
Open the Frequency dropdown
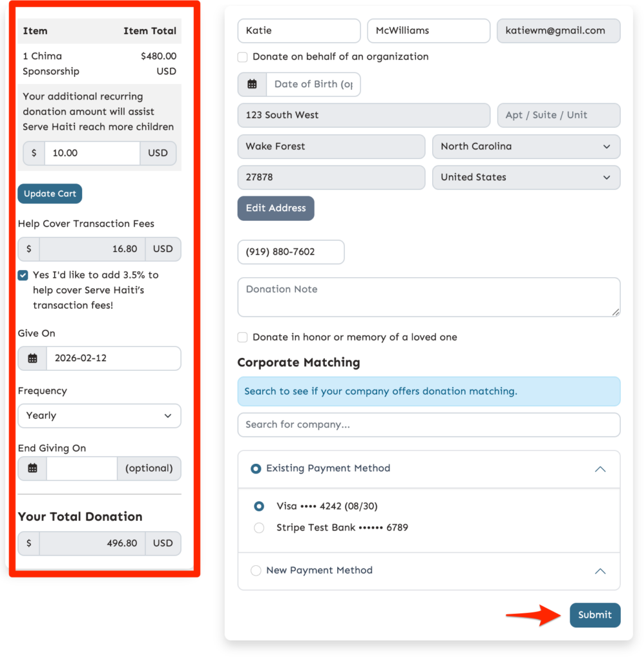99,416
